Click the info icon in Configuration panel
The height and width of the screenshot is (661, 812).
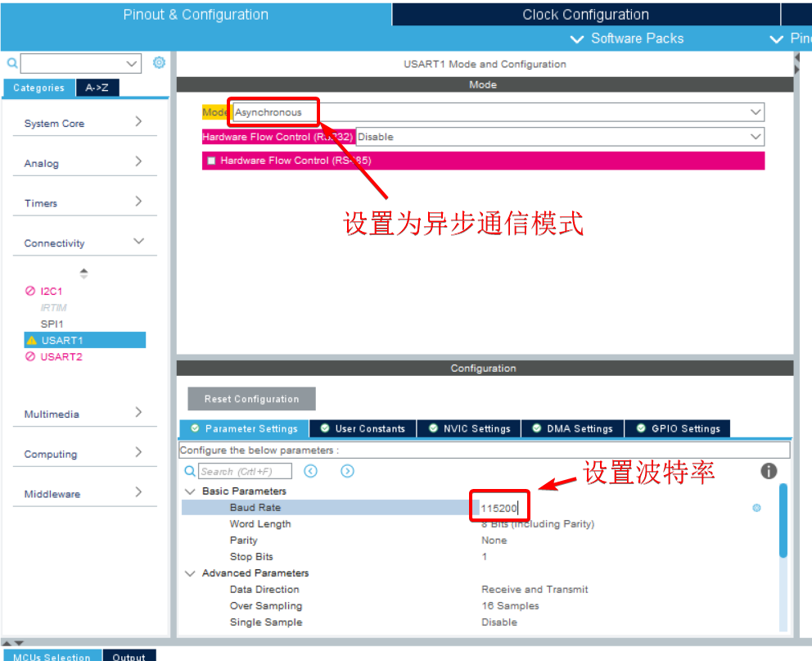768,471
